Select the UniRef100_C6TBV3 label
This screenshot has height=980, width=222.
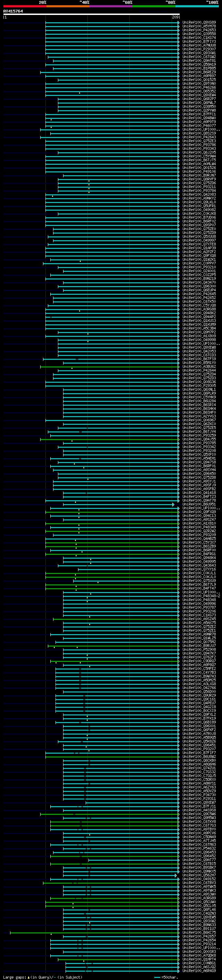(199, 883)
